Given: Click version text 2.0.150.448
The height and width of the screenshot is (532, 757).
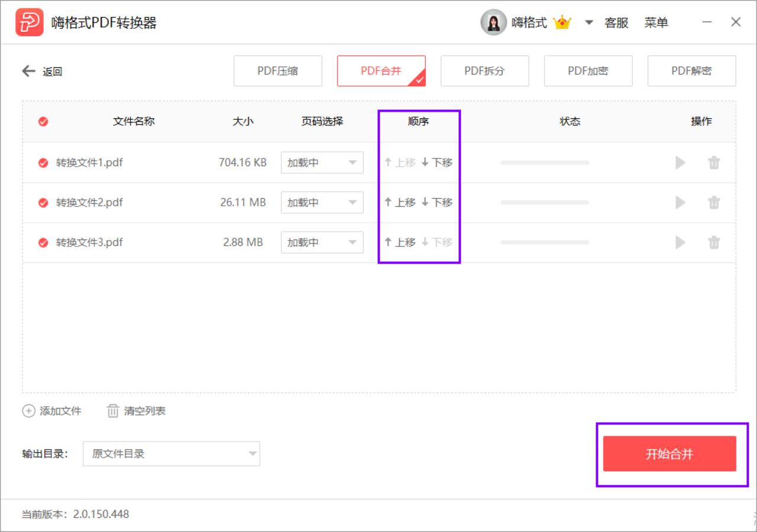Looking at the screenshot, I should 101,514.
